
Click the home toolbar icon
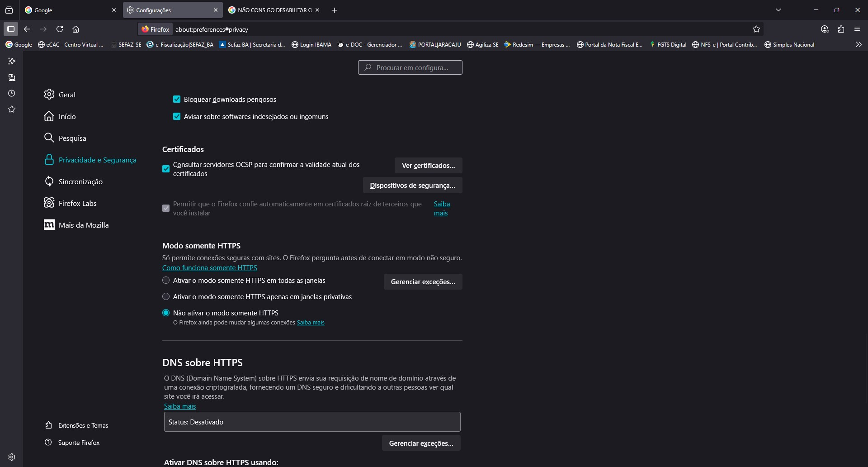(x=76, y=29)
